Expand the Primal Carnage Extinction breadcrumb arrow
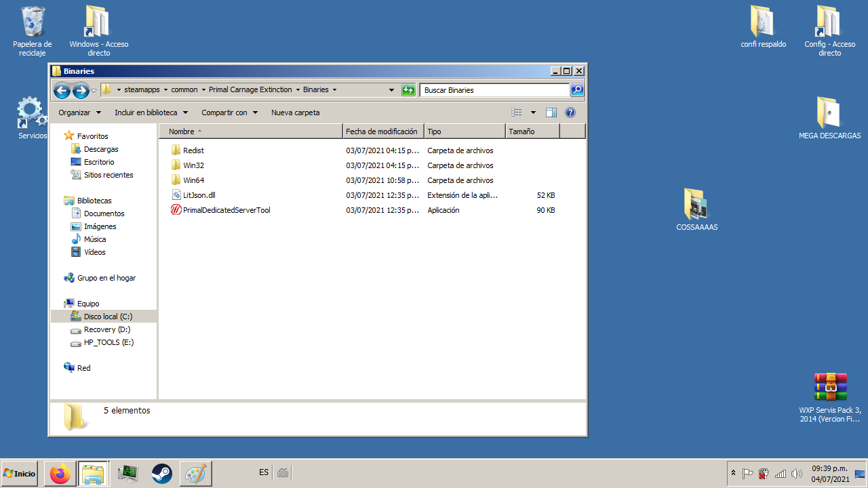 pos(298,89)
